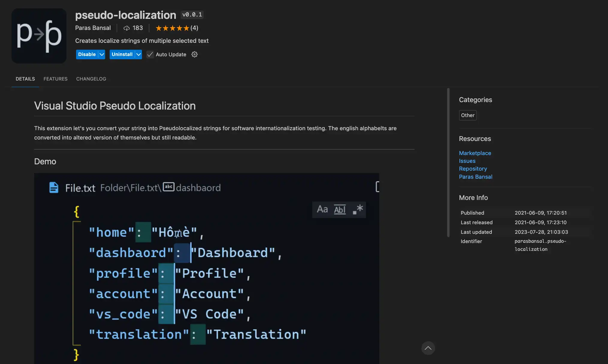Screen dimensions: 608x364
Task: Click the Uninstall button
Action: [122, 54]
